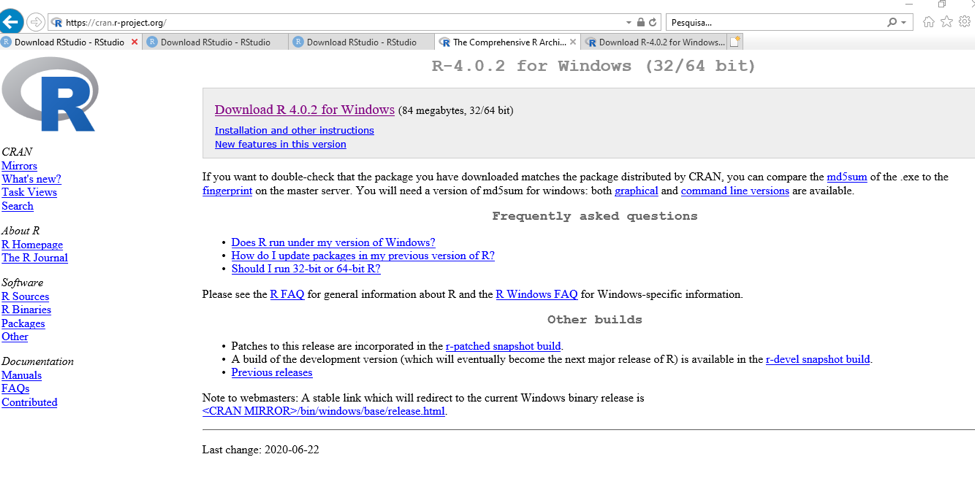Open the R FAQ link
Screen dimensions: 975x479
tap(287, 294)
